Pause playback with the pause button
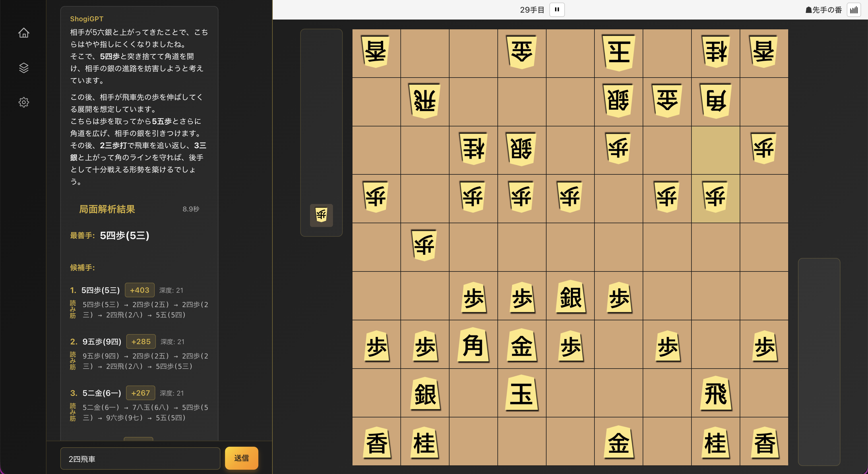Image resolution: width=868 pixels, height=474 pixels. pyautogui.click(x=557, y=10)
